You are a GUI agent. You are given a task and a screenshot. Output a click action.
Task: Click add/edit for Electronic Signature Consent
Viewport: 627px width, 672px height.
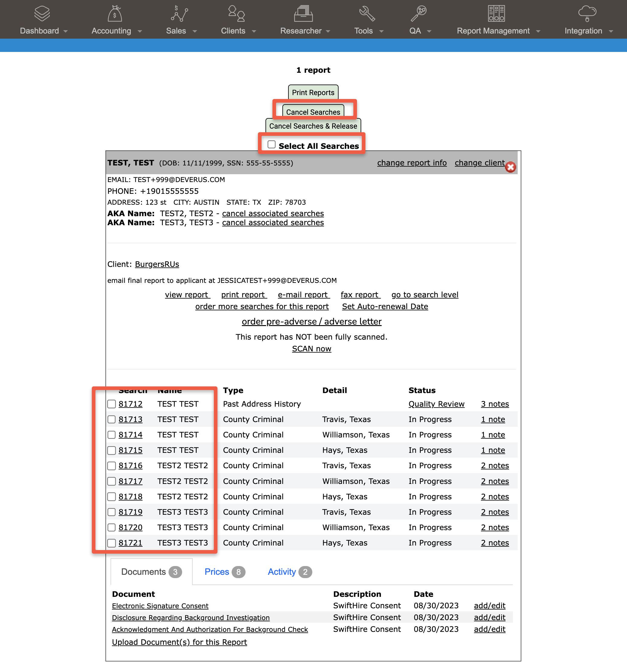coord(489,606)
